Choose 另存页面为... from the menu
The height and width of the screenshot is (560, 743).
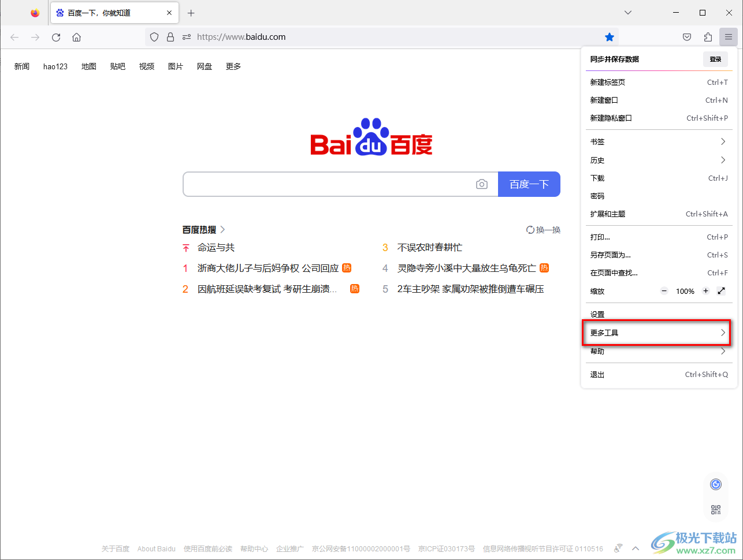pyautogui.click(x=659, y=255)
